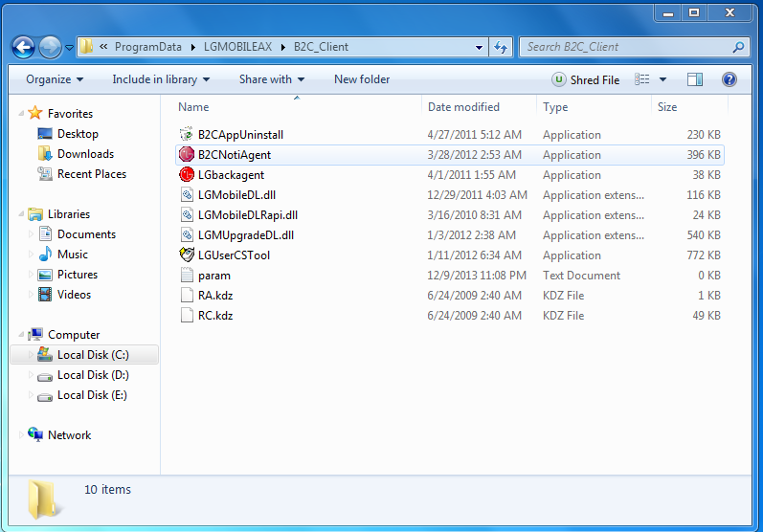Select the LGUserCSTool application icon

pyautogui.click(x=187, y=255)
